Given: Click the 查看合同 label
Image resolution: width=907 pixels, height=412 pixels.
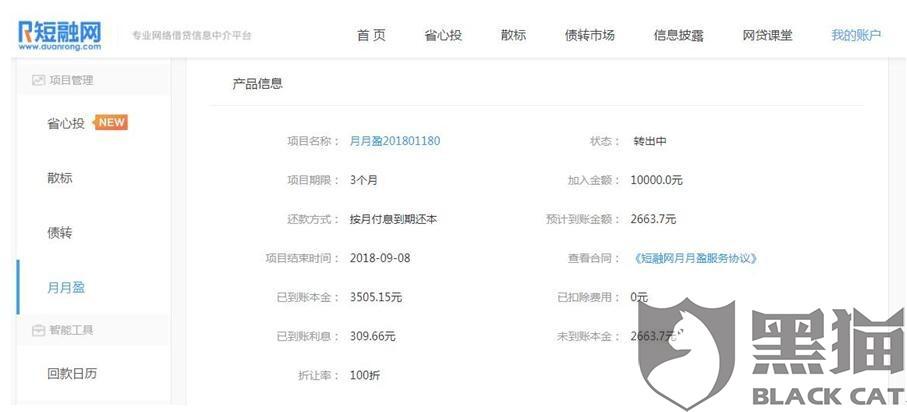Looking at the screenshot, I should tap(593, 258).
